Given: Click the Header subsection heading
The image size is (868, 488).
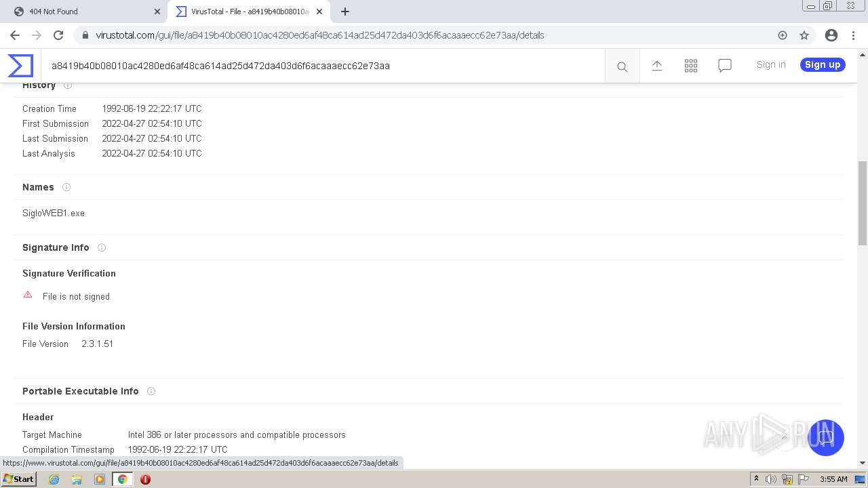Looking at the screenshot, I should (38, 417).
